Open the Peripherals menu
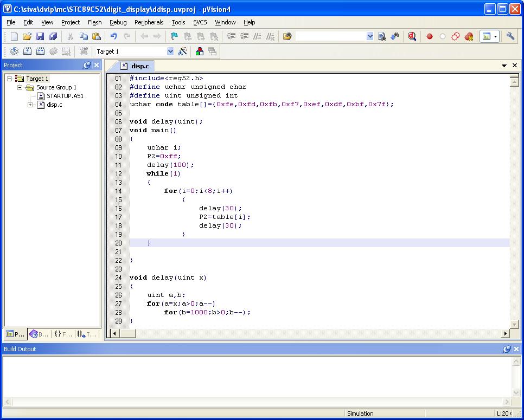The height and width of the screenshot is (420, 524). (149, 22)
